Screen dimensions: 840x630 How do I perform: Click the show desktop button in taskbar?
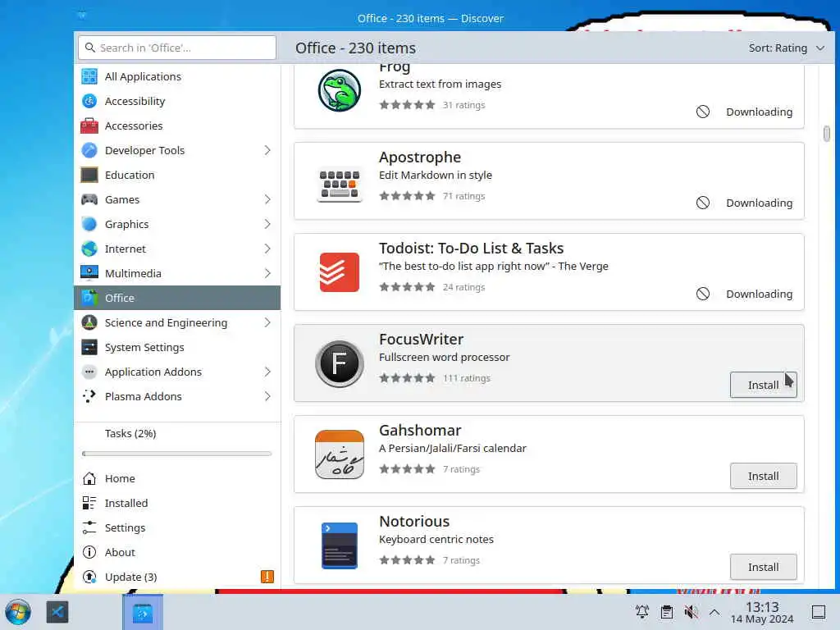[x=819, y=612]
